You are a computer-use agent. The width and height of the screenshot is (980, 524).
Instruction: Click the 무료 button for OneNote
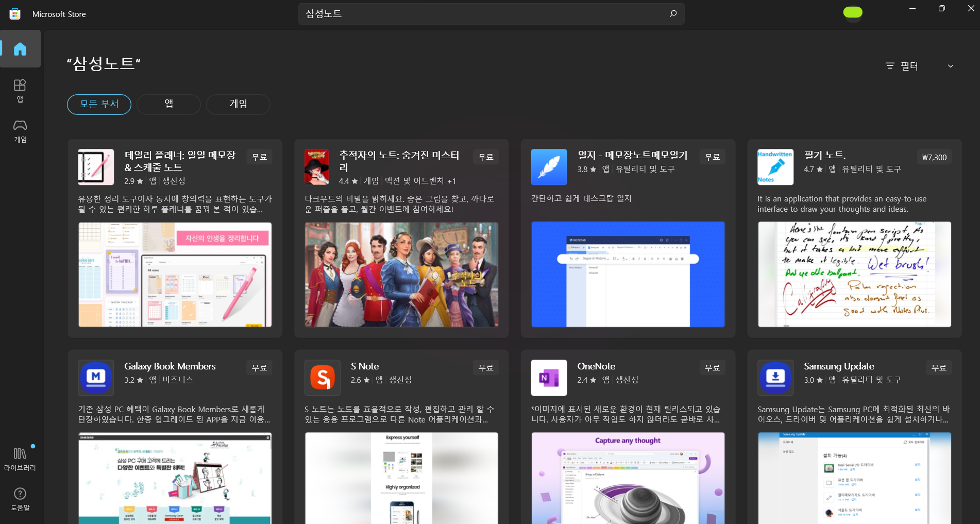click(713, 367)
